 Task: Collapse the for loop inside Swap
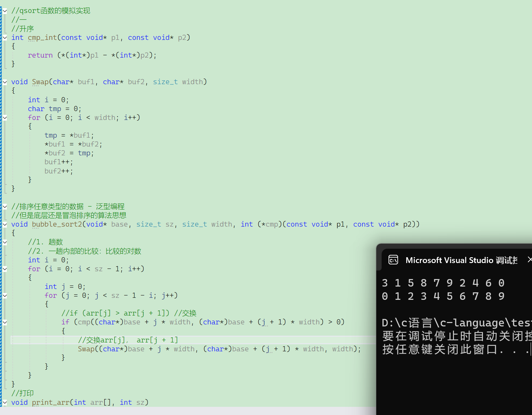tap(5, 118)
